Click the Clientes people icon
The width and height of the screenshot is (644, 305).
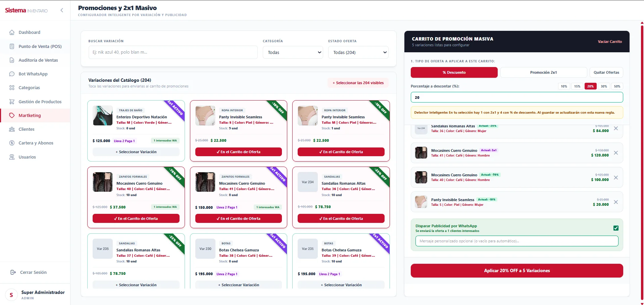point(12,129)
